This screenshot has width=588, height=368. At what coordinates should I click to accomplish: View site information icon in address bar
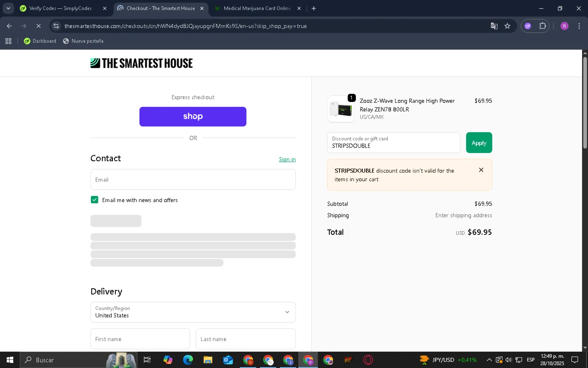click(x=56, y=26)
